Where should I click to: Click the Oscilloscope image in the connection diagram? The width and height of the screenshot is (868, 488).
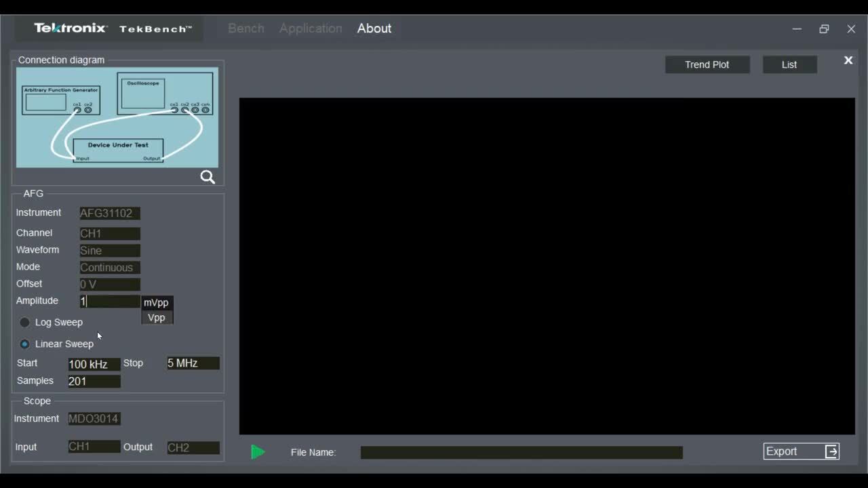coord(165,91)
